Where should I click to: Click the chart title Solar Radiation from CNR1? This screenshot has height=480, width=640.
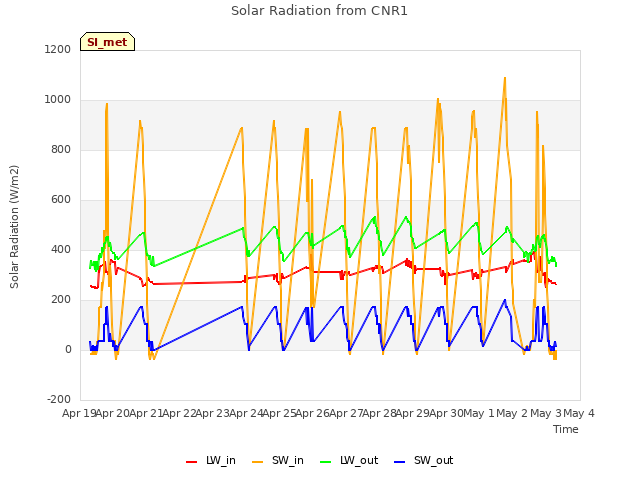point(319,11)
